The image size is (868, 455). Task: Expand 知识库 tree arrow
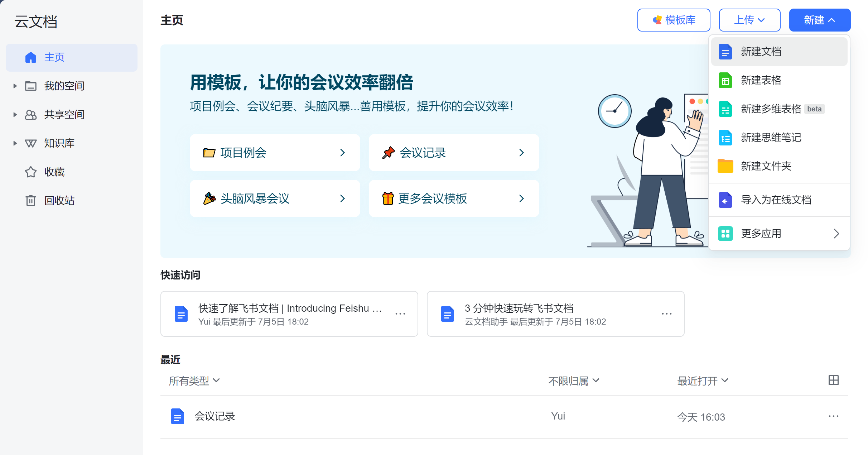[x=15, y=143]
